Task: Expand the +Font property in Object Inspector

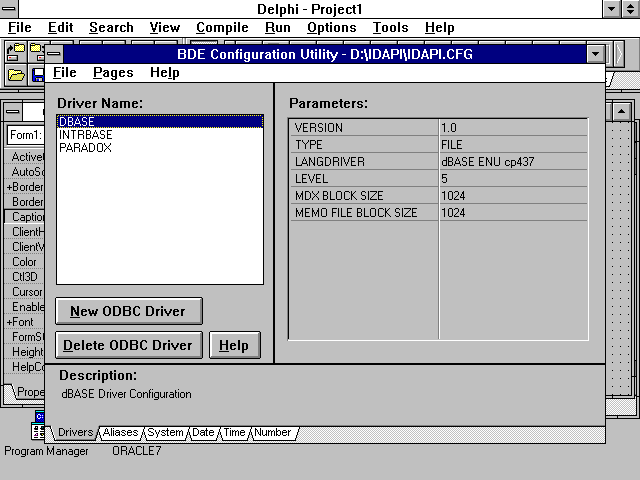Action: coord(22,322)
